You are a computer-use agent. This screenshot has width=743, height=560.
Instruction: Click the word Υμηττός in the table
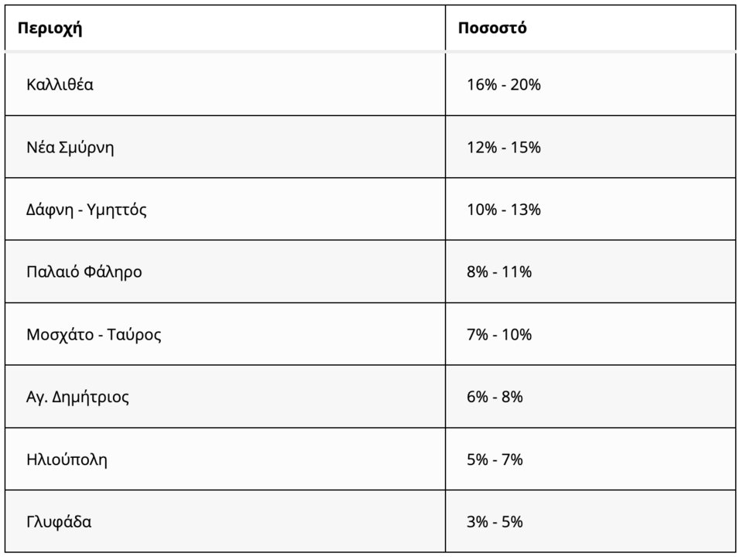118,210
